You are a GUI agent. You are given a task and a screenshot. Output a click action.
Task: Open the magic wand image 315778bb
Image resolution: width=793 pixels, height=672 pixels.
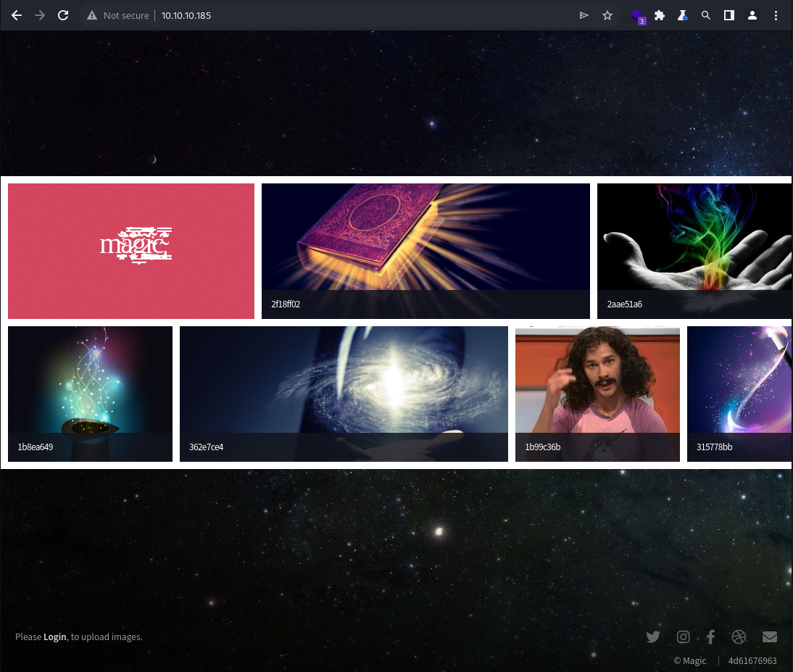tap(739, 394)
